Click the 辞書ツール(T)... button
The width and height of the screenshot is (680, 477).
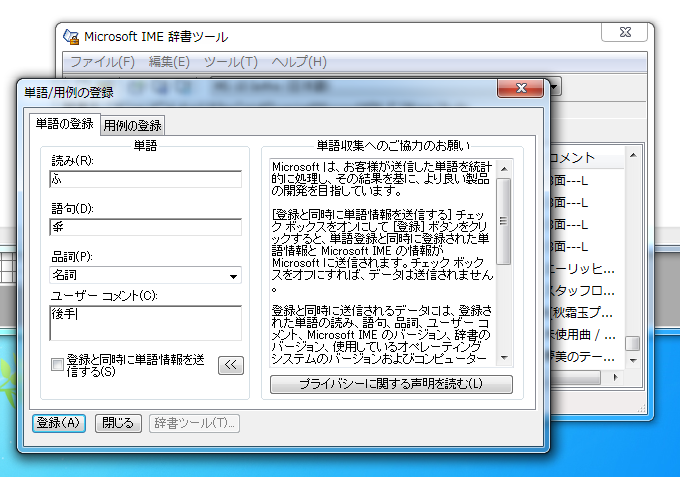point(194,423)
